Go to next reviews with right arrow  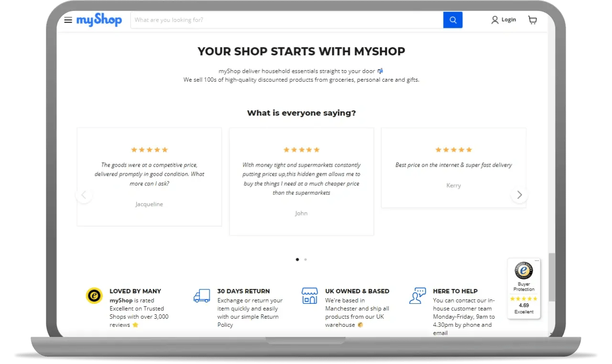point(519,195)
